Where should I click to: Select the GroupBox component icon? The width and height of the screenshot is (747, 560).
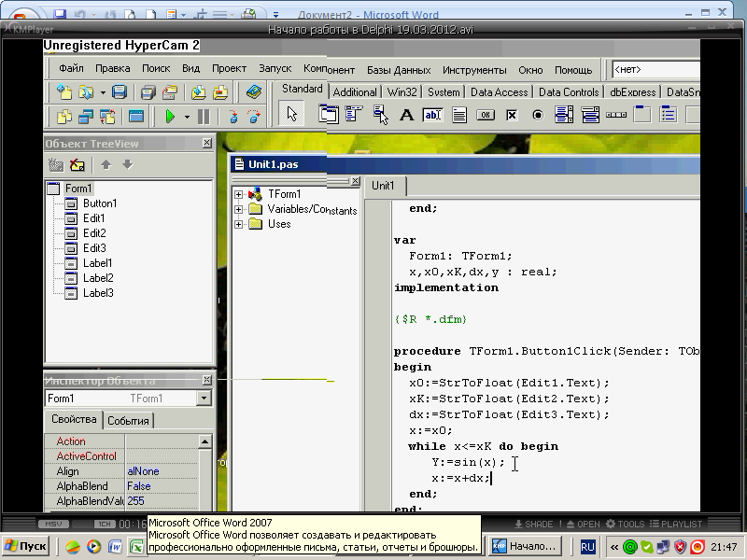642,115
